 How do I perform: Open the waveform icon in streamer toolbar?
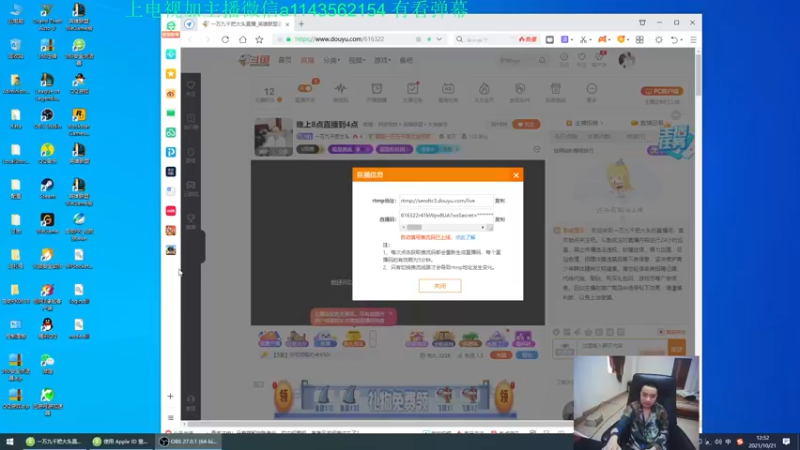point(340,91)
